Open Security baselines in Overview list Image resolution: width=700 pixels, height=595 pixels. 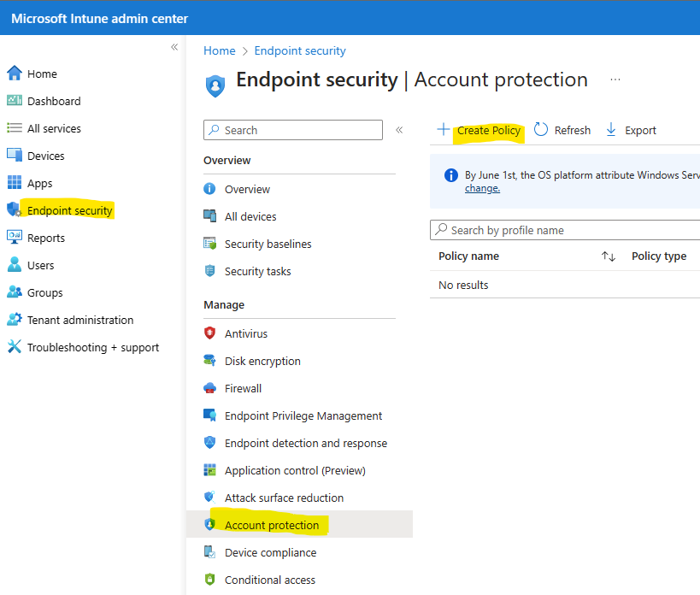coord(268,244)
